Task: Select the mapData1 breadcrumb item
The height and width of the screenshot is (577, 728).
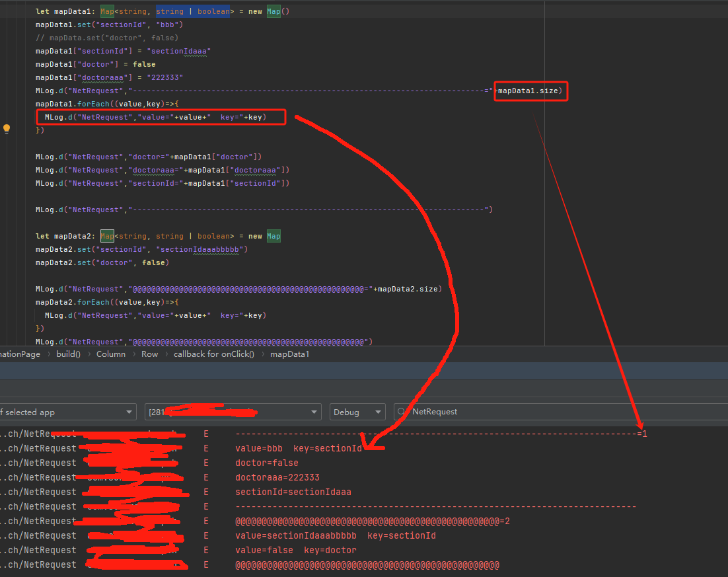Action: point(289,354)
